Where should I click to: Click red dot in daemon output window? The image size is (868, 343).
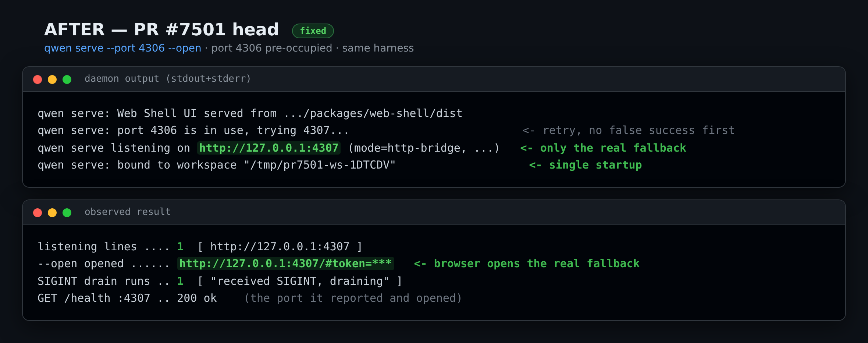click(x=38, y=79)
